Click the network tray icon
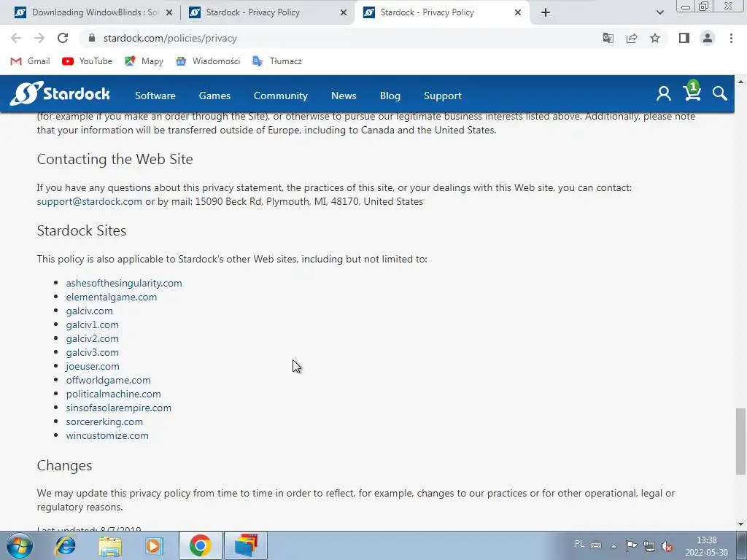This screenshot has height=560, width=747. 649,546
